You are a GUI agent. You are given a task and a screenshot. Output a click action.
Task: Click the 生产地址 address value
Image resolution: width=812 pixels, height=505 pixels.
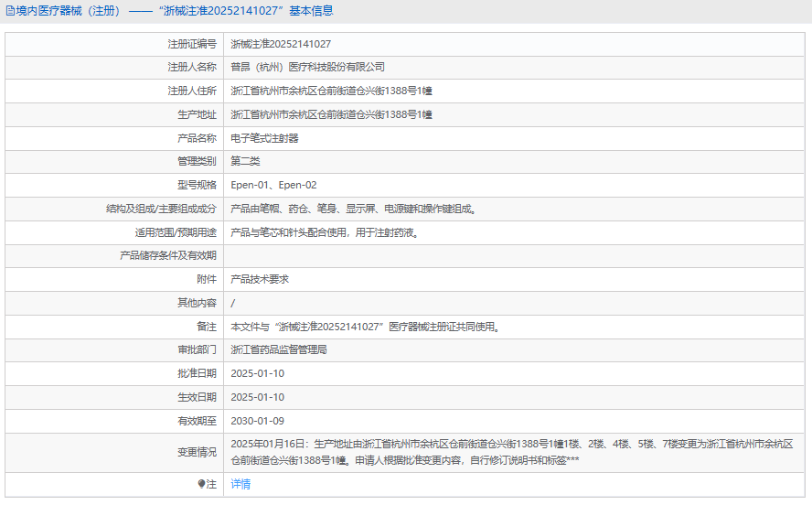pos(331,114)
